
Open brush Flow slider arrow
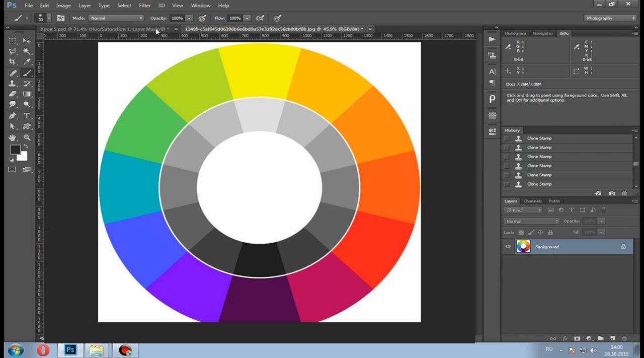click(247, 18)
